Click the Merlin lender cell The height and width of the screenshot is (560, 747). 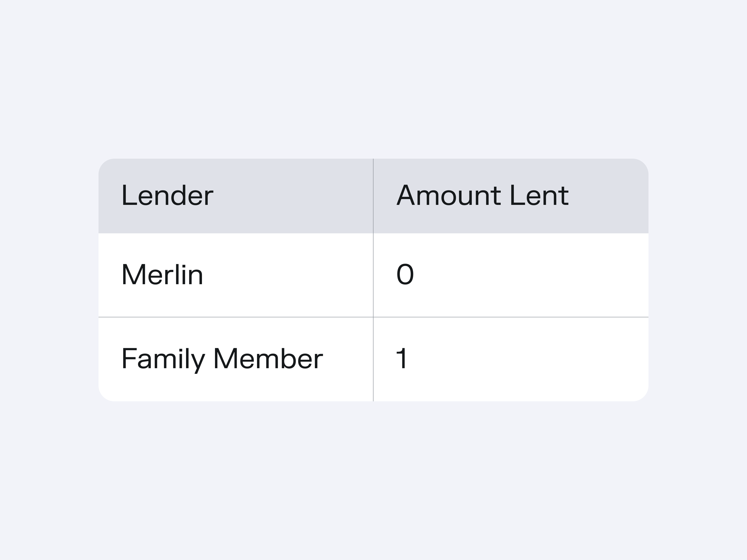162,275
